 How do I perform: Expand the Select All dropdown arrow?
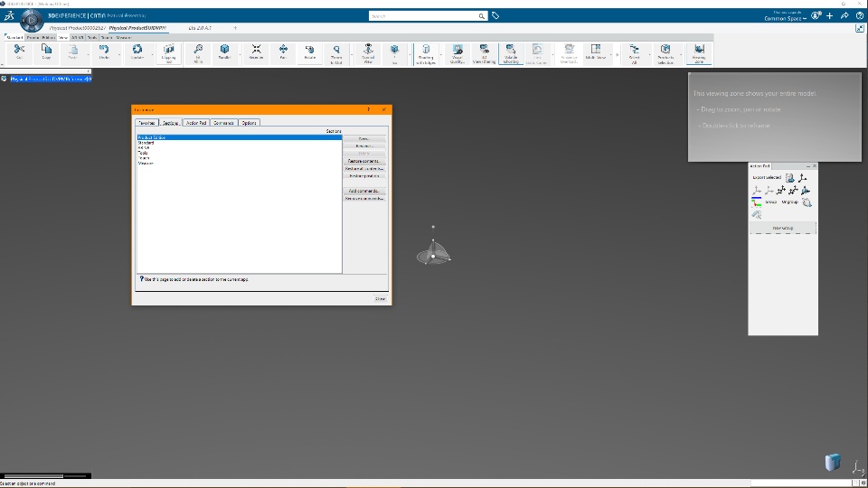click(650, 54)
